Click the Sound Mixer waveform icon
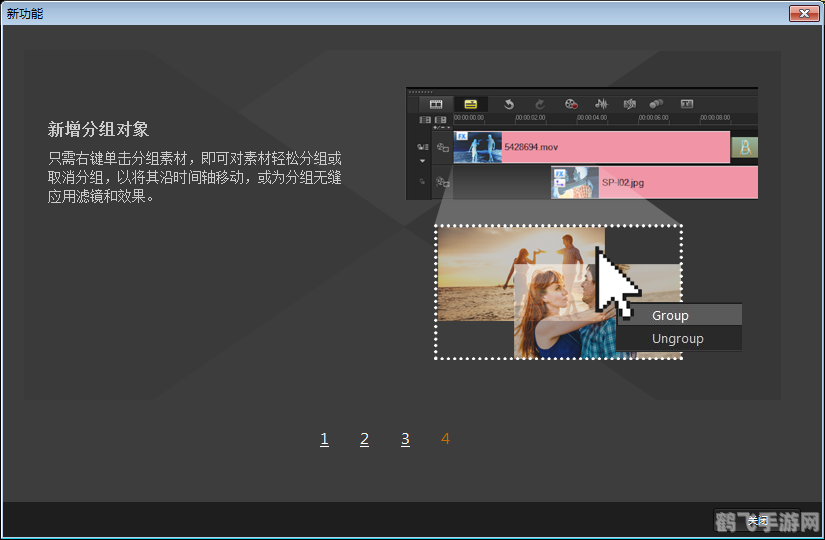This screenshot has width=825, height=540. (602, 104)
